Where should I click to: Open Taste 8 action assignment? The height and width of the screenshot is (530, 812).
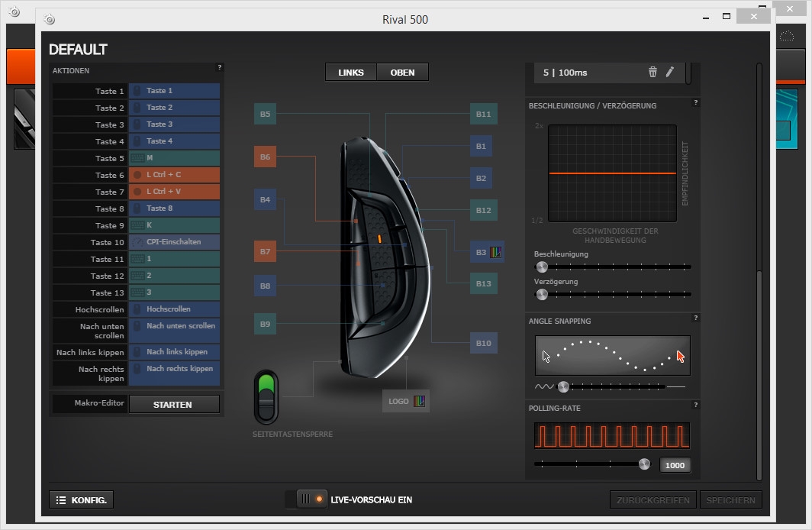point(175,208)
